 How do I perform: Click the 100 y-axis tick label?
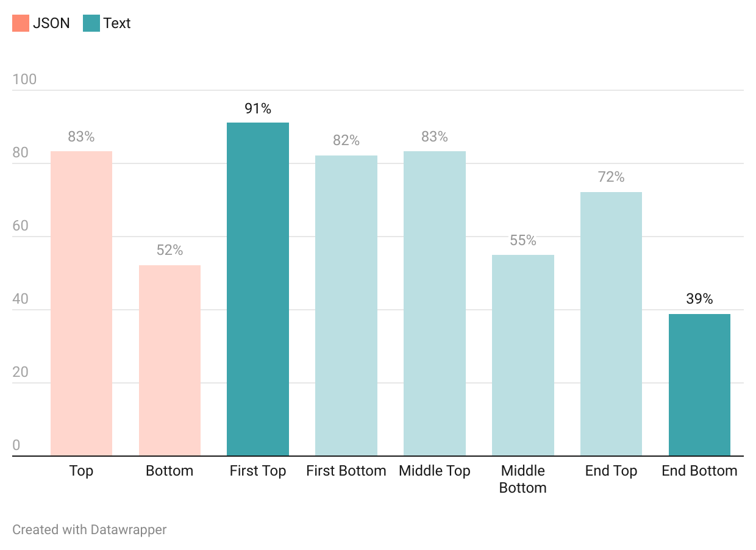pyautogui.click(x=24, y=79)
